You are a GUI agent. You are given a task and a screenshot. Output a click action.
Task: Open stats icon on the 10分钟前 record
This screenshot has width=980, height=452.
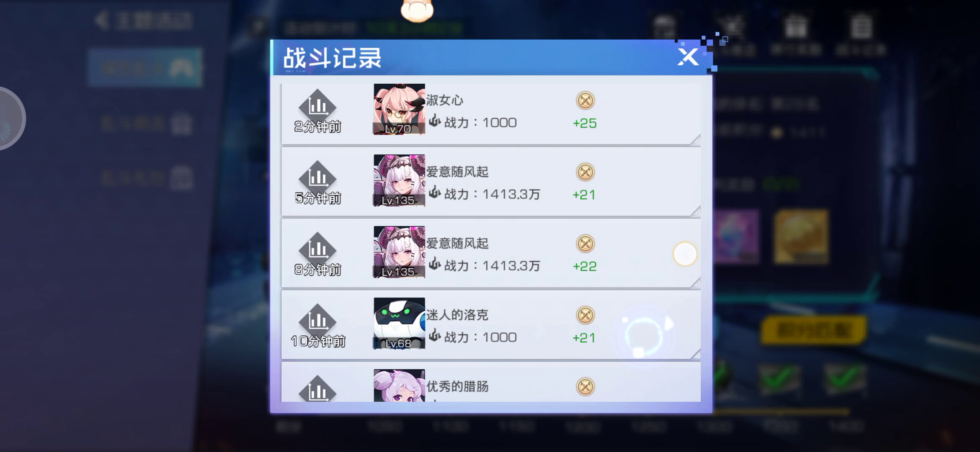pos(317,320)
